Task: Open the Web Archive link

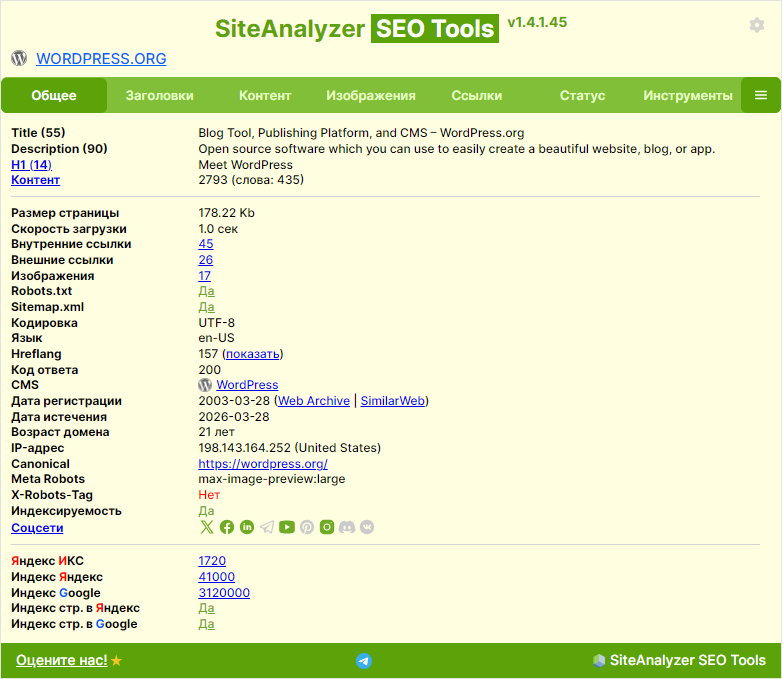Action: tap(314, 401)
